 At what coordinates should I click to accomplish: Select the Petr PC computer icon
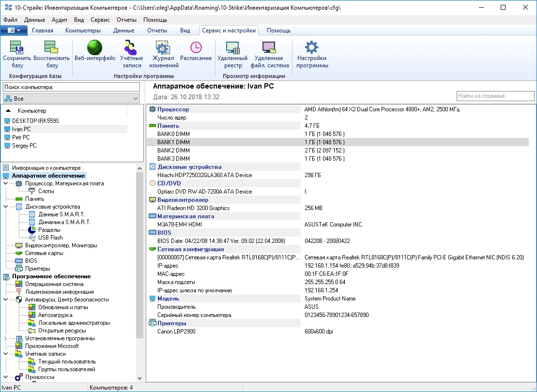click(7, 137)
